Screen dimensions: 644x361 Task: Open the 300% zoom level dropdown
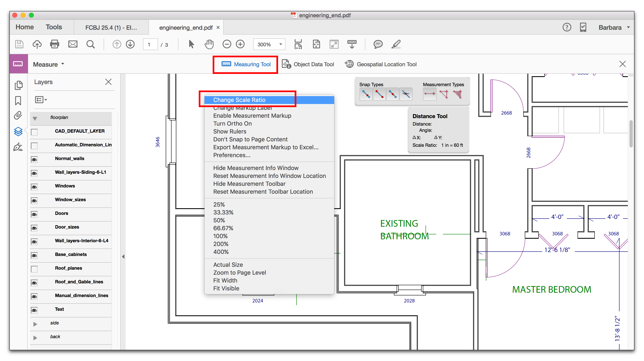(281, 44)
